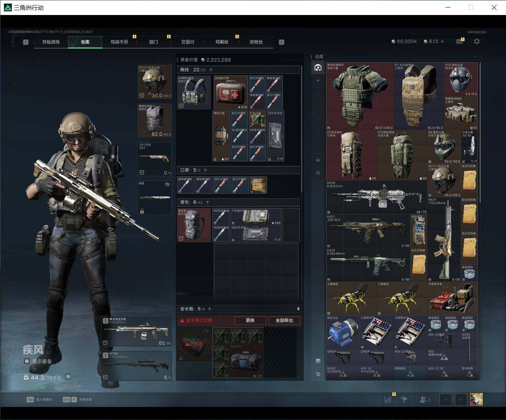Select the D7战术背包 in the stash
506x420 pixels.
click(352, 155)
